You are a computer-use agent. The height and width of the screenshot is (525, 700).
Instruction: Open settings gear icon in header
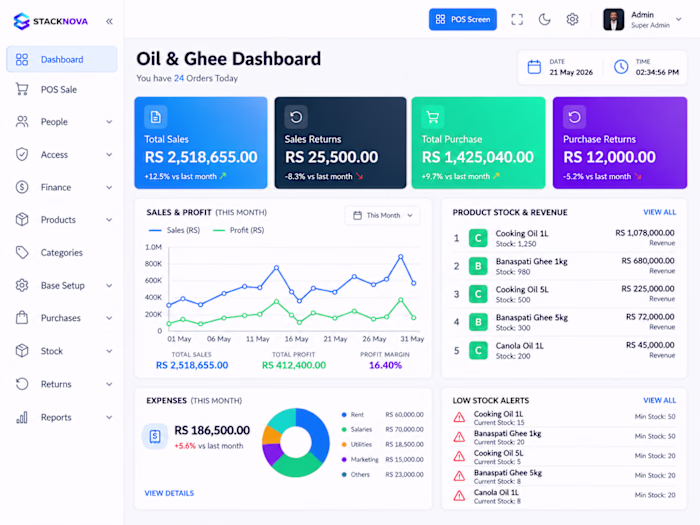click(x=572, y=19)
